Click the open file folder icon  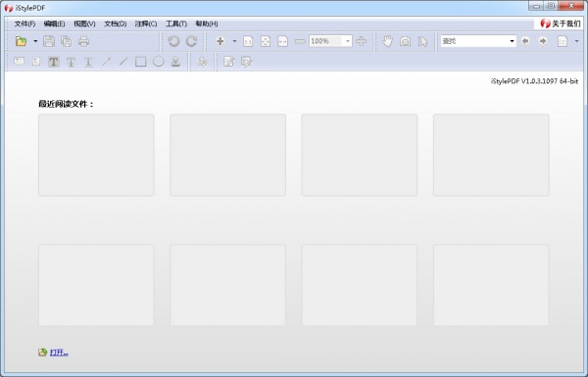[21, 41]
